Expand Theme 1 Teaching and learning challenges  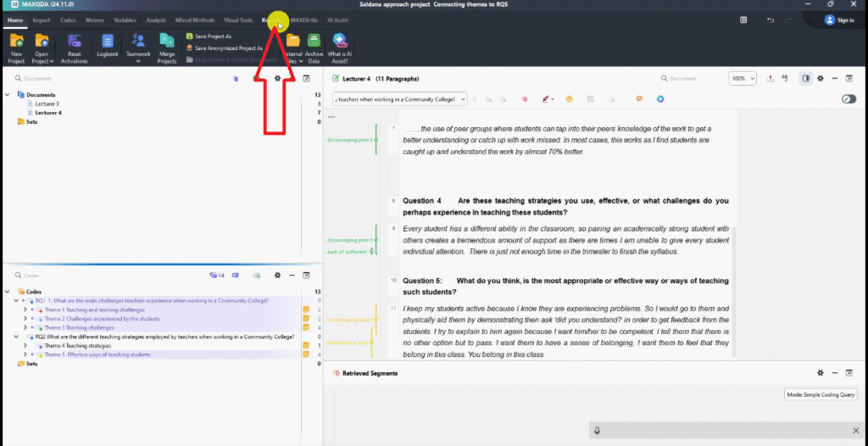(x=25, y=309)
